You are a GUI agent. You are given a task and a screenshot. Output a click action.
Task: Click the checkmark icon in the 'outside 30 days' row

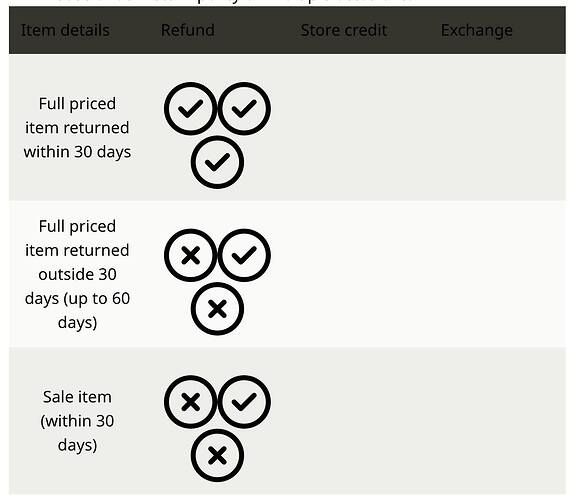(244, 255)
